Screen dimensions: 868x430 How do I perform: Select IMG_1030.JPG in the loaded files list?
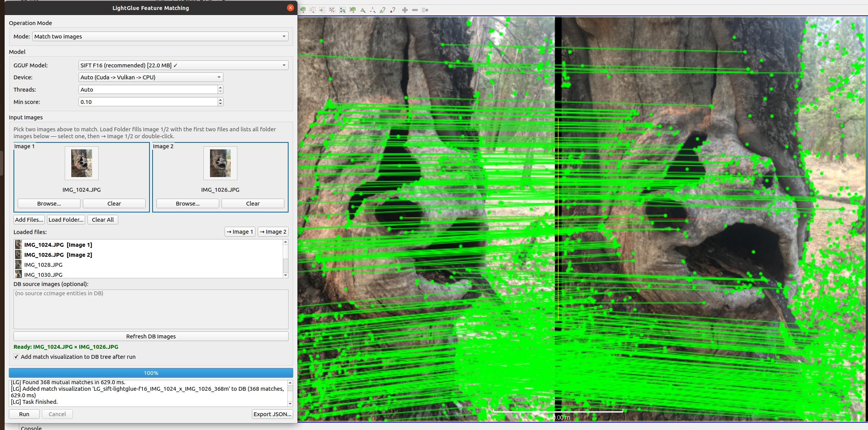(x=148, y=274)
